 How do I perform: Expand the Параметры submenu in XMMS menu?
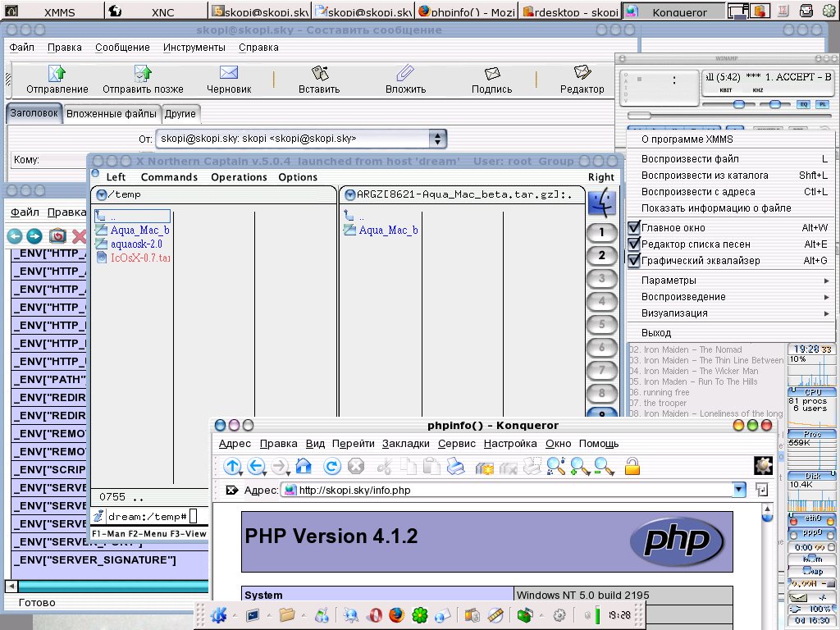[730, 281]
